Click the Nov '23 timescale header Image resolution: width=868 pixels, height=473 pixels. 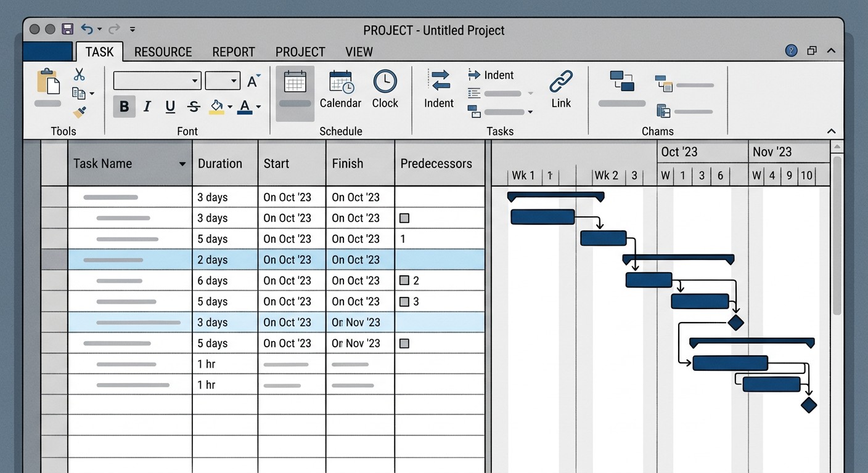pos(788,152)
